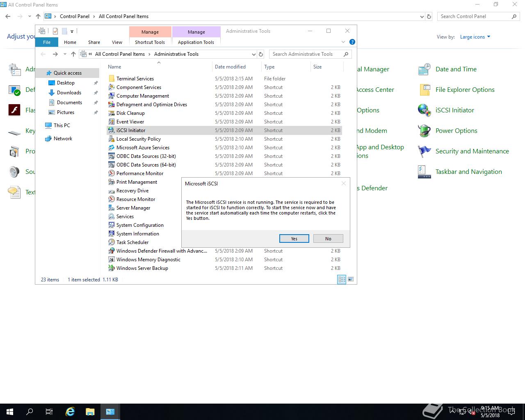Screen dimensions: 525x420
Task: Open Task View on the taskbar
Action: (49, 412)
